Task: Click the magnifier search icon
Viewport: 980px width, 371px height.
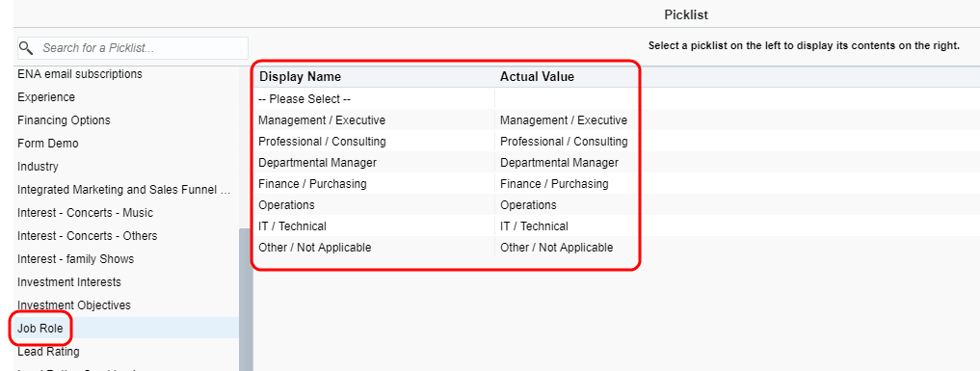Action: 26,47
